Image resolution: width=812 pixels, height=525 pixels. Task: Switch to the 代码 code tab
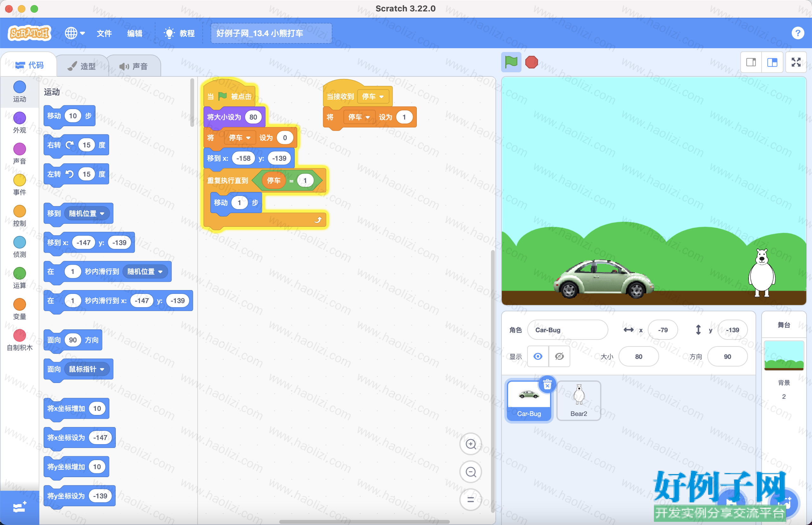[x=29, y=65]
